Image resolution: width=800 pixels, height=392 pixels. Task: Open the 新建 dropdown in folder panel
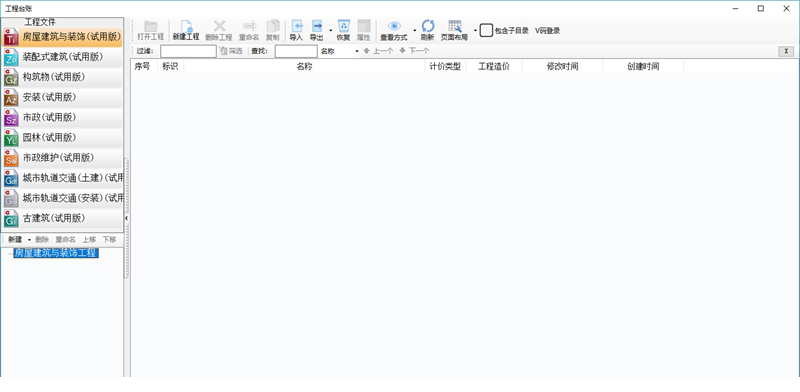[29, 239]
